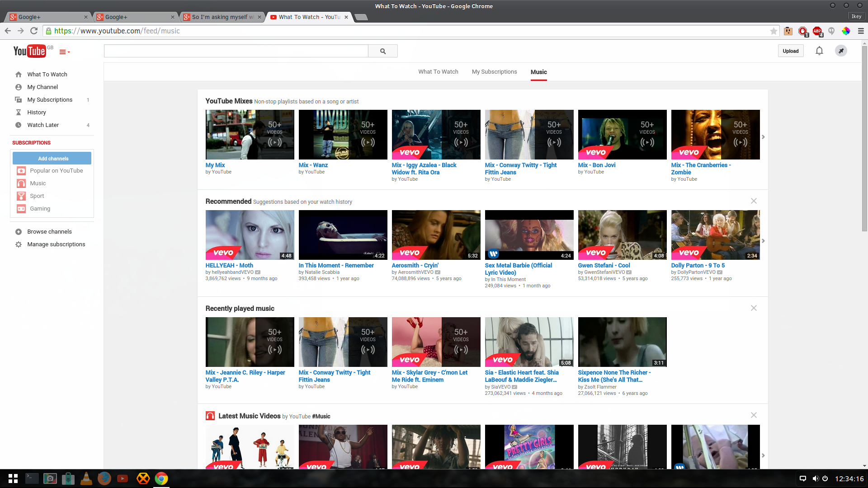This screenshot has width=868, height=488.
Task: Switch to the first Google+ browser tab
Action: click(x=49, y=17)
